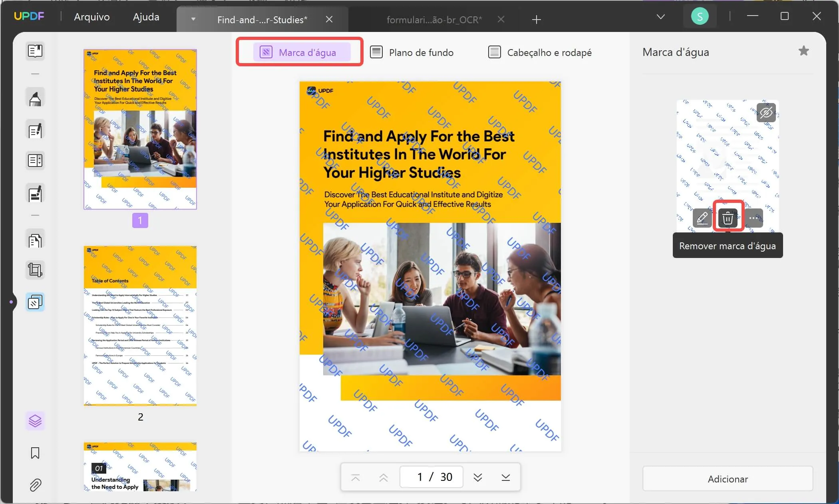Click the Adicionar watermark button
Viewport: 839px width, 504px height.
click(x=727, y=479)
